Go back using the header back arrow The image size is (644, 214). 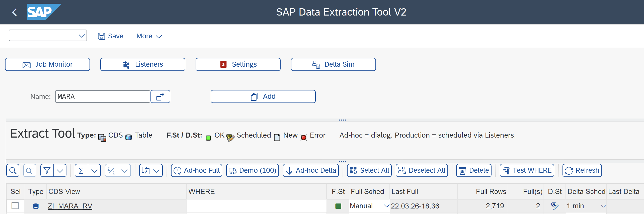pos(15,12)
